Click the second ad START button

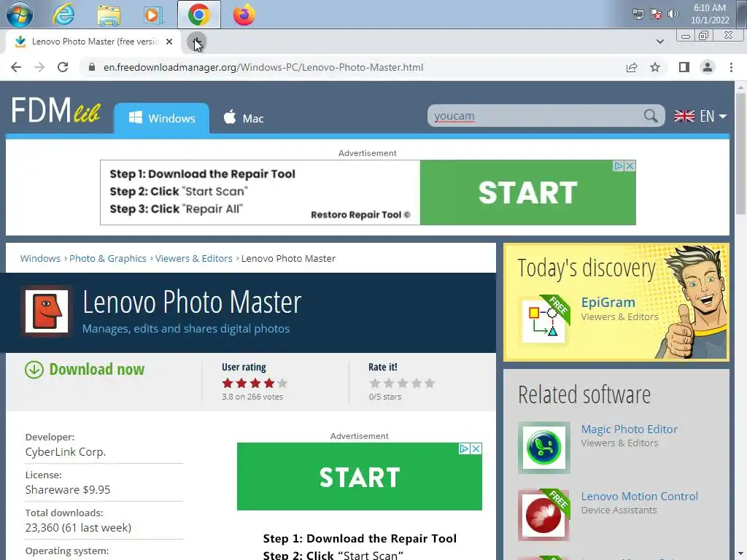coord(359,477)
